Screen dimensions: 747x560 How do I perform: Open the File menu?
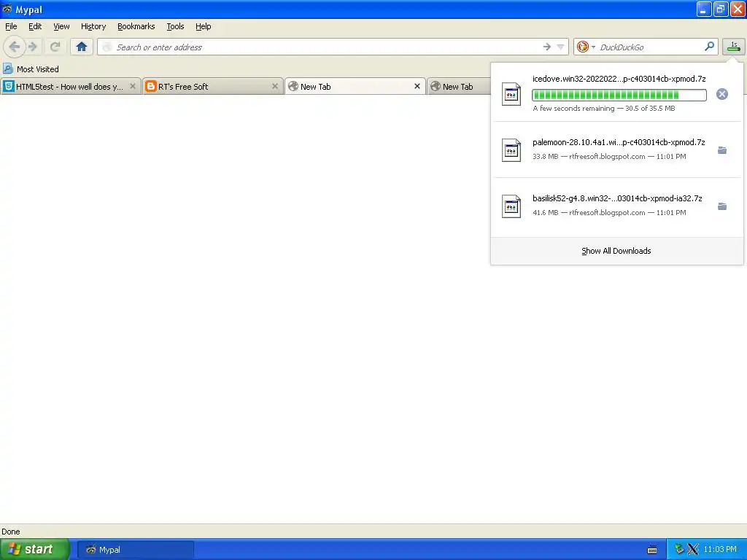(x=11, y=26)
